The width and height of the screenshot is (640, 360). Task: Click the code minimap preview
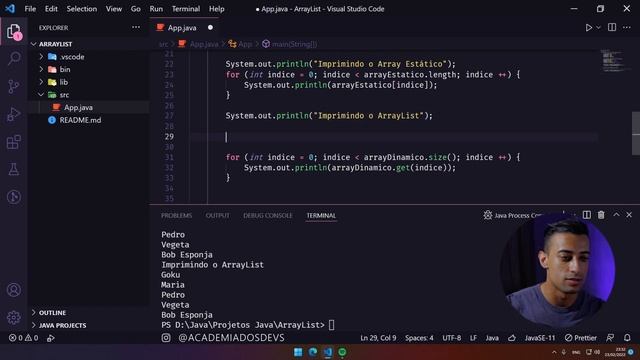coord(614,61)
